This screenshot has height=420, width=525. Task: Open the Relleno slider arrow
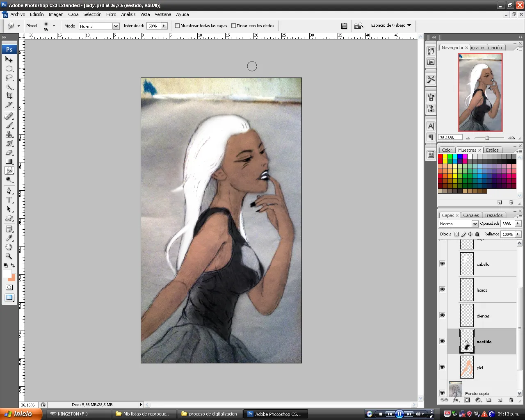[518, 234]
